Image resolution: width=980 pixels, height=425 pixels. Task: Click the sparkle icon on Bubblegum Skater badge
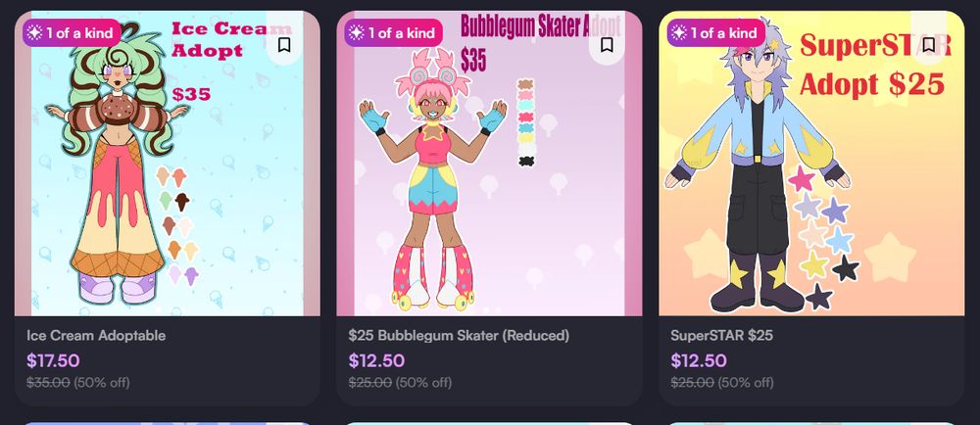(357, 33)
